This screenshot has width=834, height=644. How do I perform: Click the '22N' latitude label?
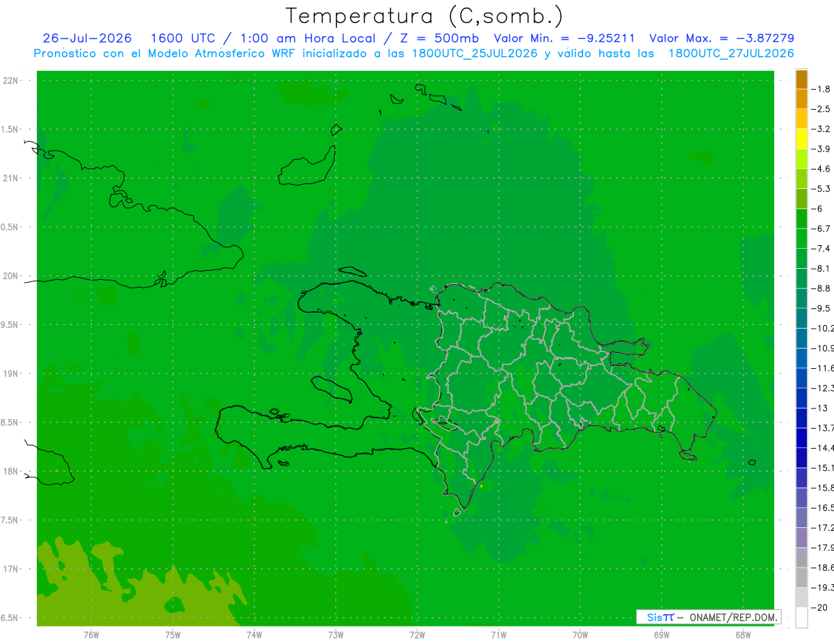click(10, 81)
